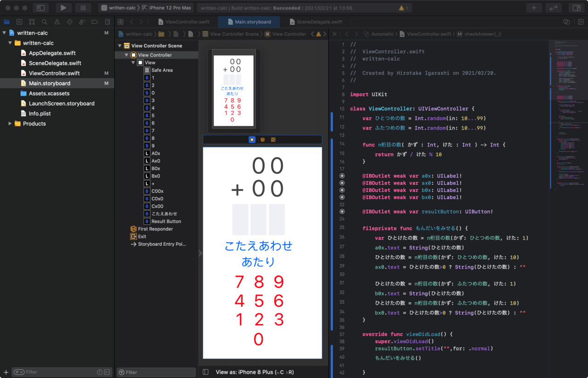Open LaunchScreen.storyboard file
The height and width of the screenshot is (378, 588).
coord(62,103)
